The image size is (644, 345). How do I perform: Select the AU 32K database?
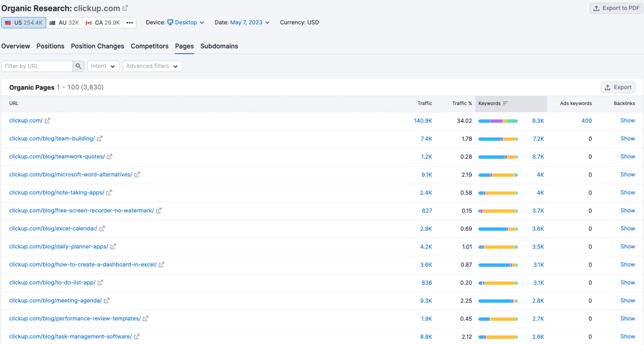64,22
